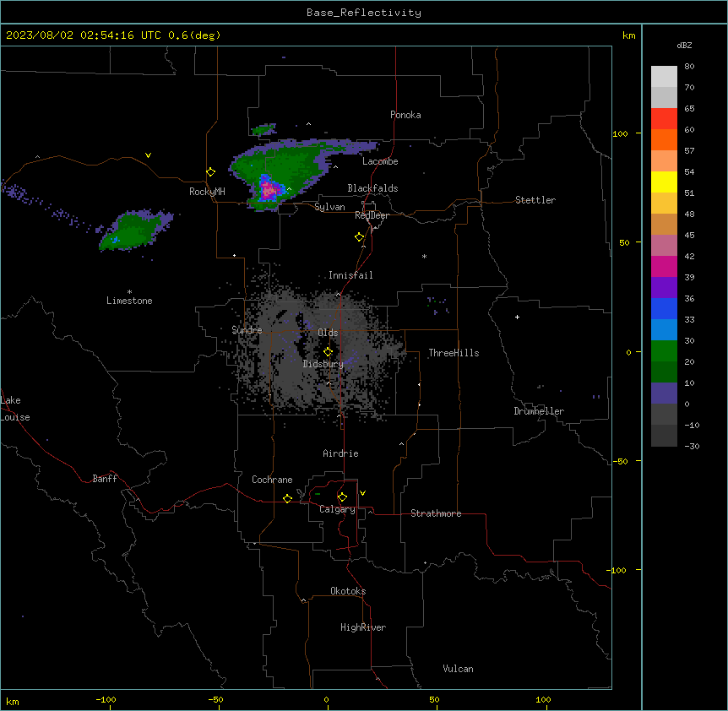Click the asterisk marker above Limestone
Image resolution: width=728 pixels, height=711 pixels.
[x=129, y=292]
